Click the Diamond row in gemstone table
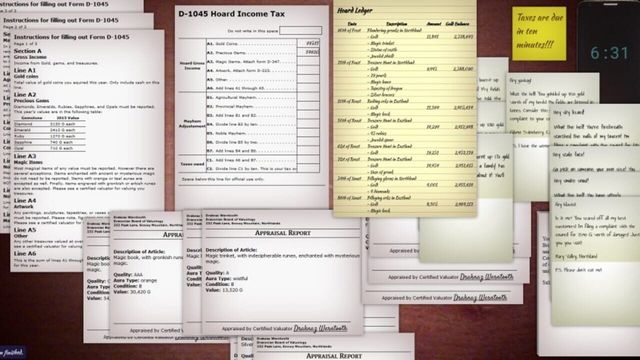Viewport: 640px width, 360px height. pos(49,124)
